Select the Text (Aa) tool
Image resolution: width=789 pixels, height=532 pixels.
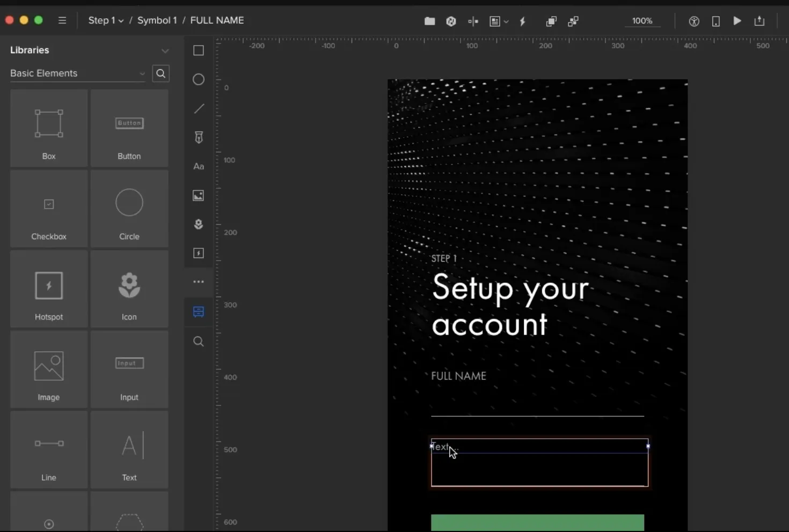point(199,166)
